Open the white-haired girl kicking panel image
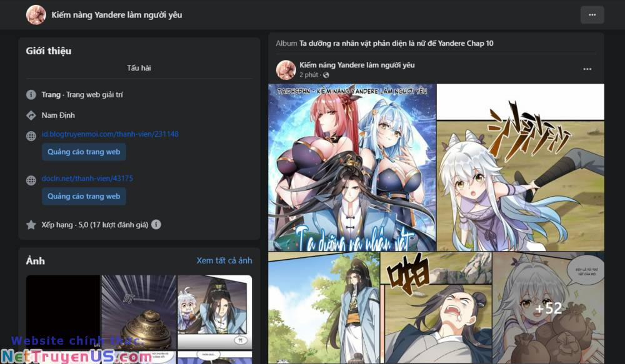 [521, 167]
